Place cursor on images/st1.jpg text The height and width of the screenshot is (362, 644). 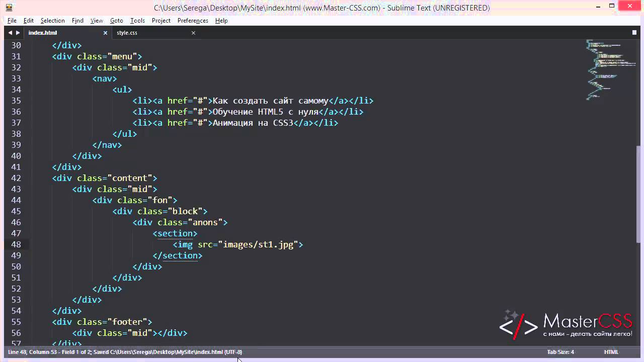(258, 244)
